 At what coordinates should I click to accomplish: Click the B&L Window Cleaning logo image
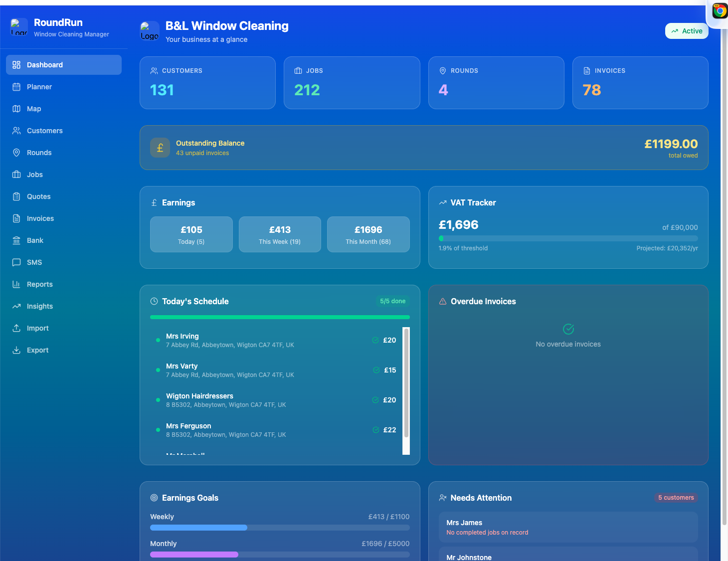point(150,31)
